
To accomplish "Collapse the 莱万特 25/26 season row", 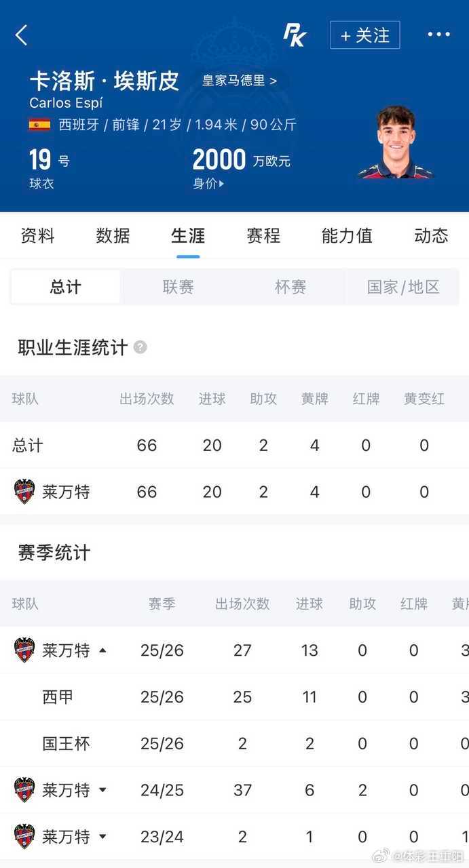I will point(102,650).
